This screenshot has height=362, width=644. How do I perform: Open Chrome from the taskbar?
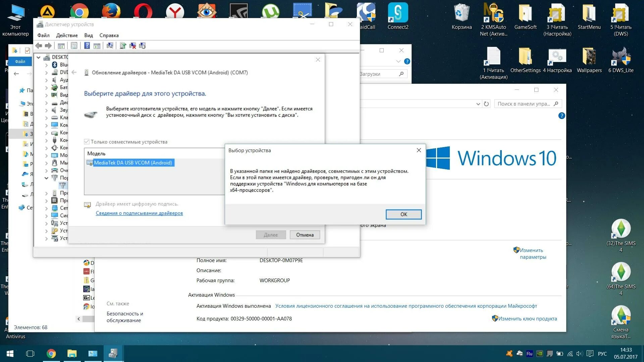[x=51, y=354]
